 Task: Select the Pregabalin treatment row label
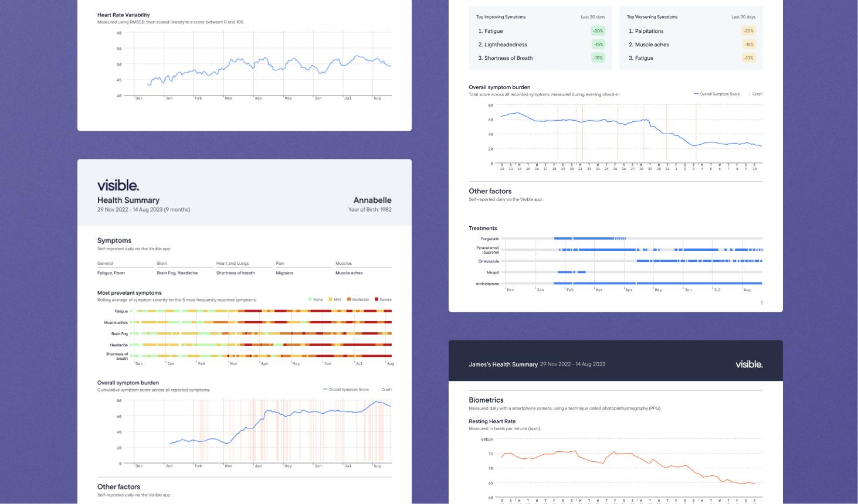pyautogui.click(x=490, y=239)
